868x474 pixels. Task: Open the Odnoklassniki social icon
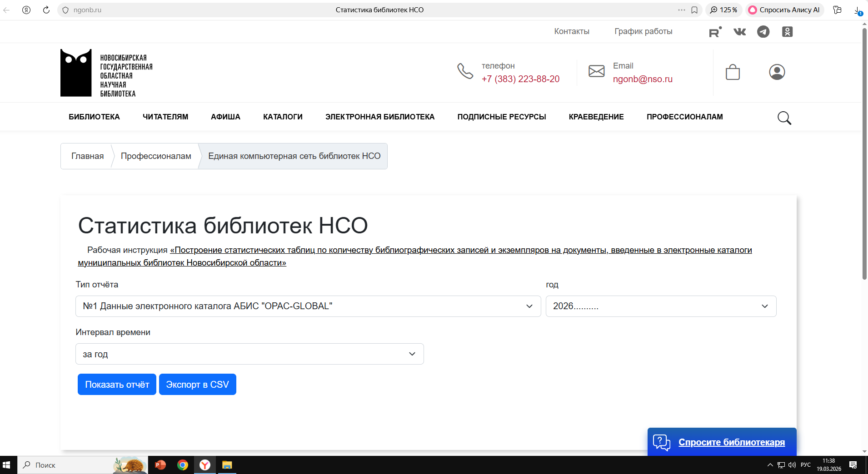click(x=787, y=32)
